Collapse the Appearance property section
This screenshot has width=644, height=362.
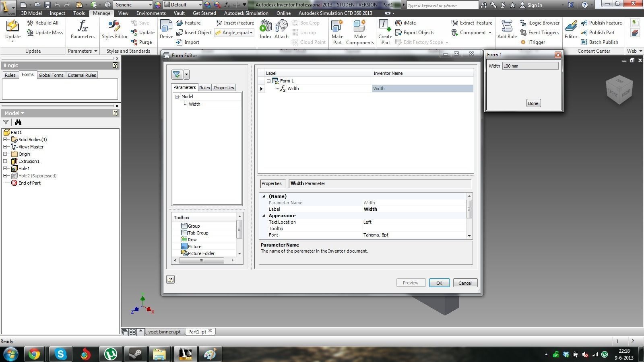264,216
